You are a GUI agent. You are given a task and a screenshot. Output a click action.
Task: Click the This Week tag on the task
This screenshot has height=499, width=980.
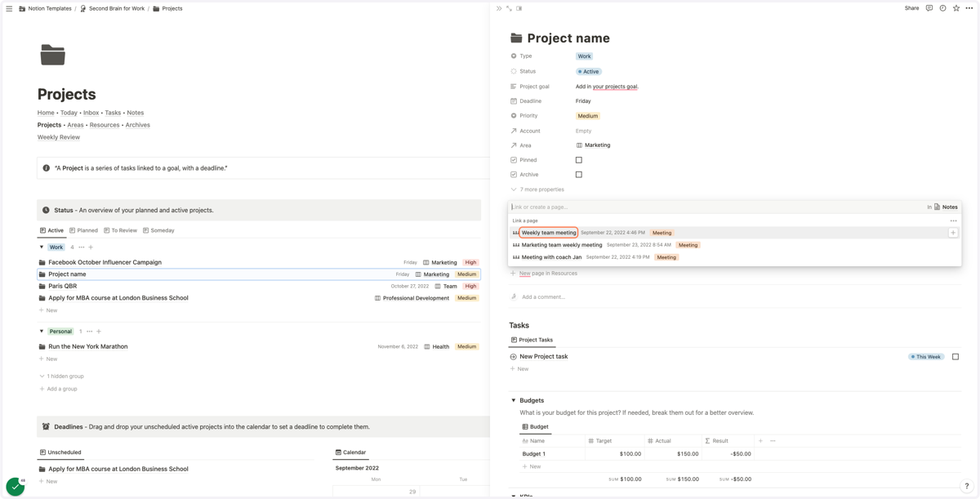click(926, 357)
